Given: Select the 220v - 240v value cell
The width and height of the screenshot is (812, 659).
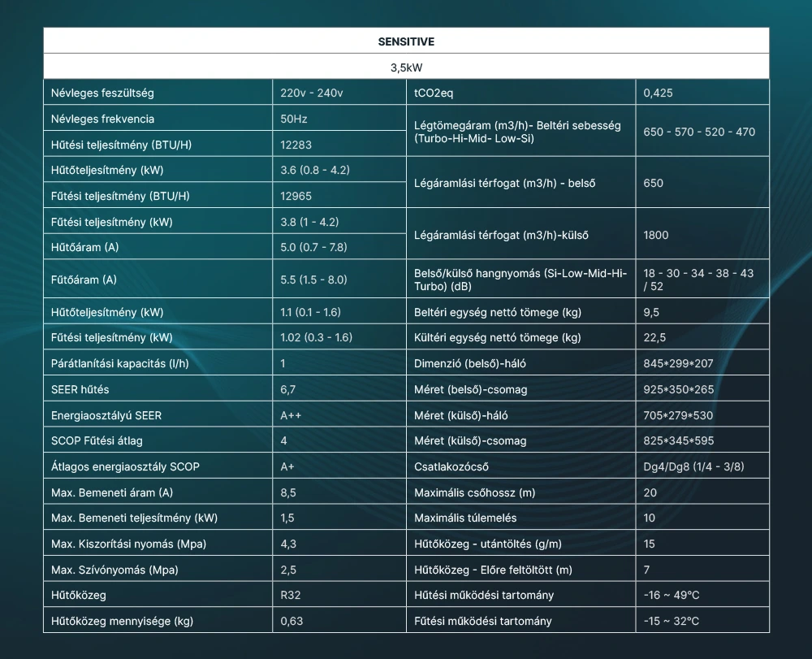Looking at the screenshot, I should pos(312,93).
